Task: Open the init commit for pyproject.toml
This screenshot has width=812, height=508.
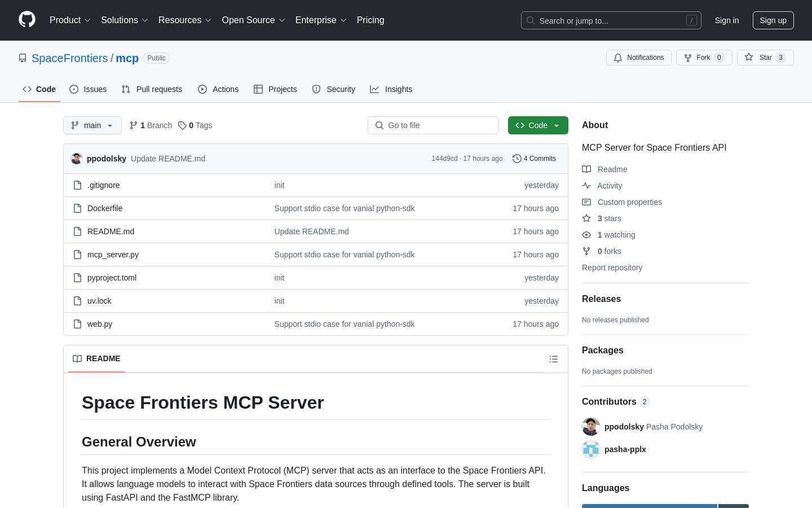Action: click(x=279, y=278)
